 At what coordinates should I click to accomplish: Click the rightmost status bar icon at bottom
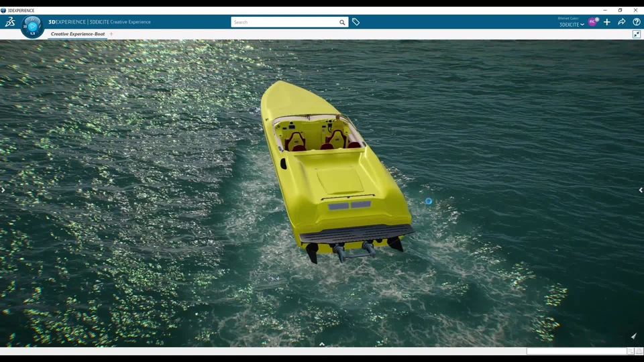pyautogui.click(x=639, y=351)
